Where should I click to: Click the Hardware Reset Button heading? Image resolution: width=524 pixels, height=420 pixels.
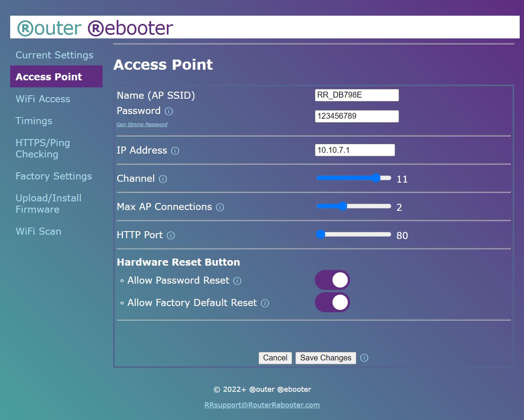pos(178,262)
